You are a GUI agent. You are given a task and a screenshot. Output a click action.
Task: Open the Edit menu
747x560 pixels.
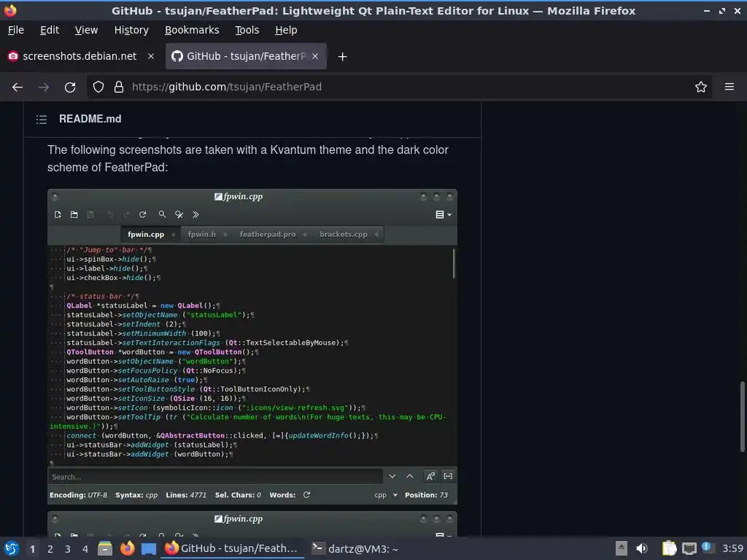click(50, 30)
